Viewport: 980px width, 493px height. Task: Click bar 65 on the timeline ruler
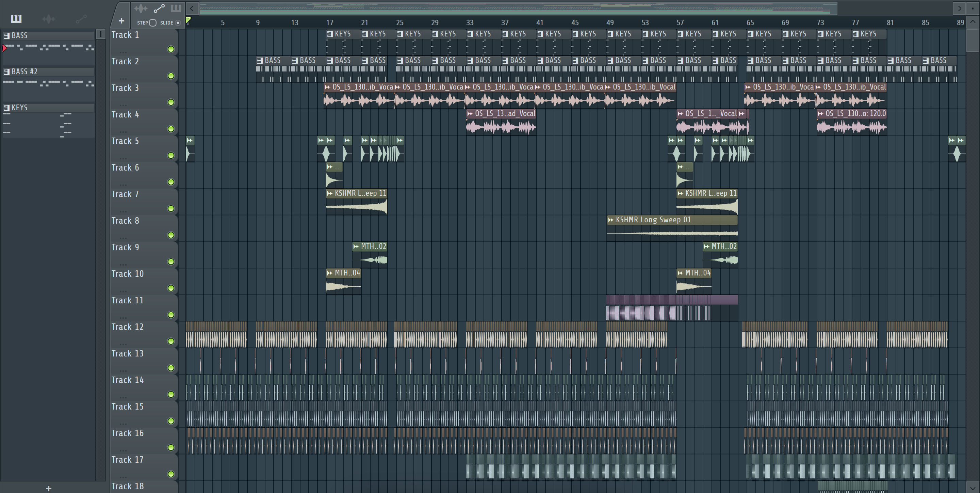pyautogui.click(x=750, y=22)
